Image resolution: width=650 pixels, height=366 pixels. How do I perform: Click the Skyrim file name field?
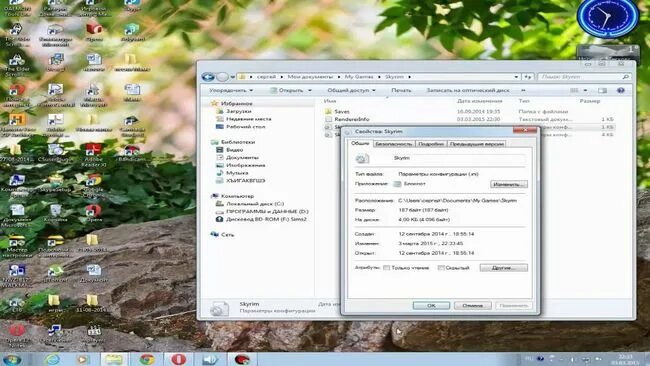pos(458,158)
